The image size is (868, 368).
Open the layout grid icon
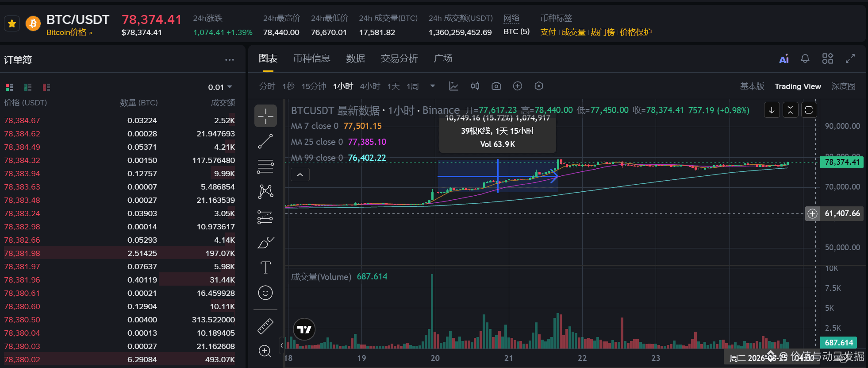coord(828,58)
